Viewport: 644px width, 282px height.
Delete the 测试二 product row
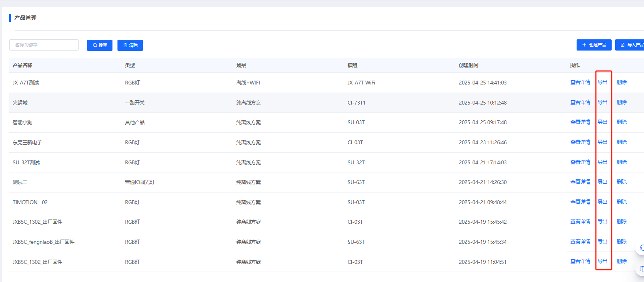[x=622, y=182]
